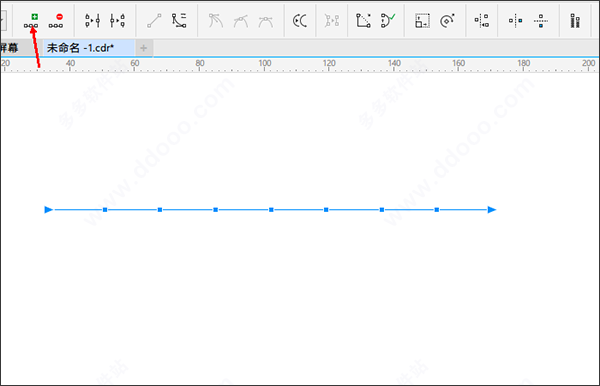Image resolution: width=600 pixels, height=386 pixels.
Task: Apply the Symmetrical Node option
Action: (266, 21)
